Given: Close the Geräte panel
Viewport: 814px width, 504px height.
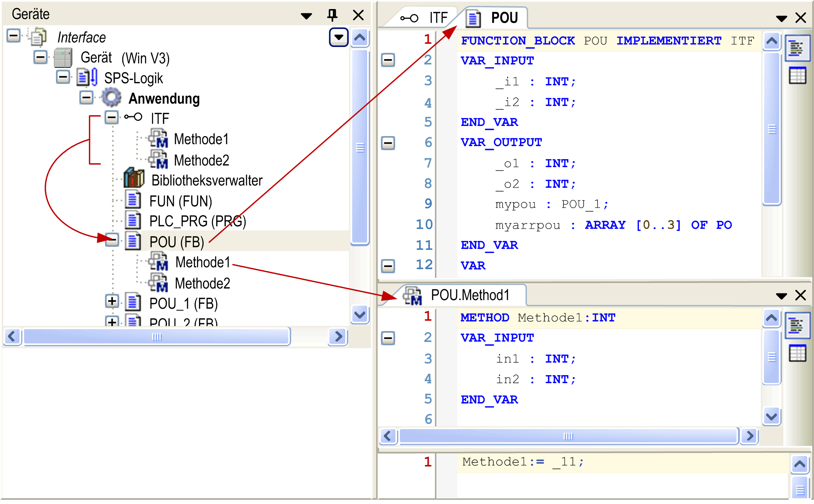Looking at the screenshot, I should click(358, 15).
